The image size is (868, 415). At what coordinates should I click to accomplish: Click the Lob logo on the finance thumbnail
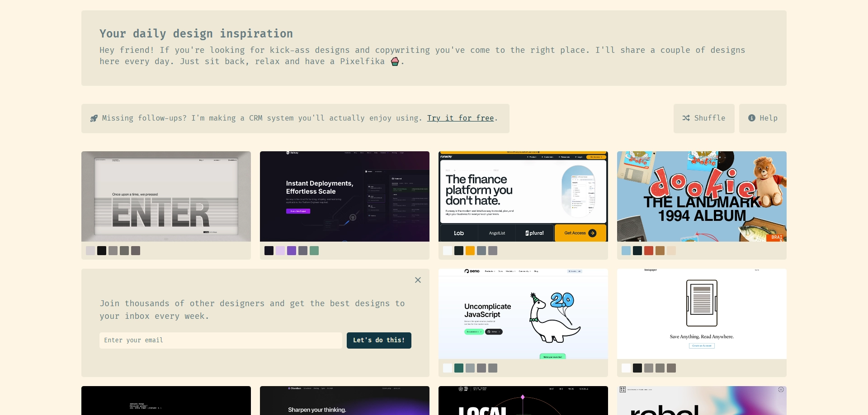(x=459, y=233)
